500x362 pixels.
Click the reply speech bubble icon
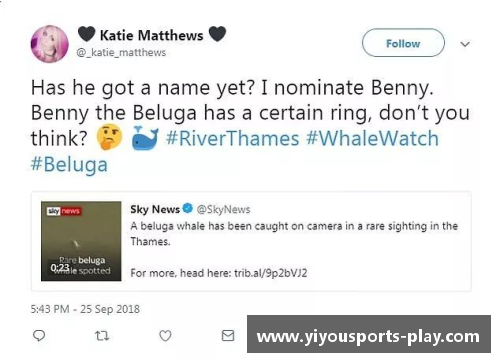click(x=39, y=336)
